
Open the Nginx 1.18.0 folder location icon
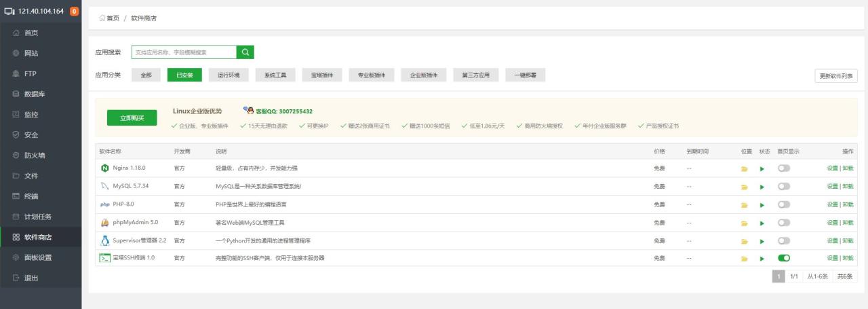pos(744,168)
